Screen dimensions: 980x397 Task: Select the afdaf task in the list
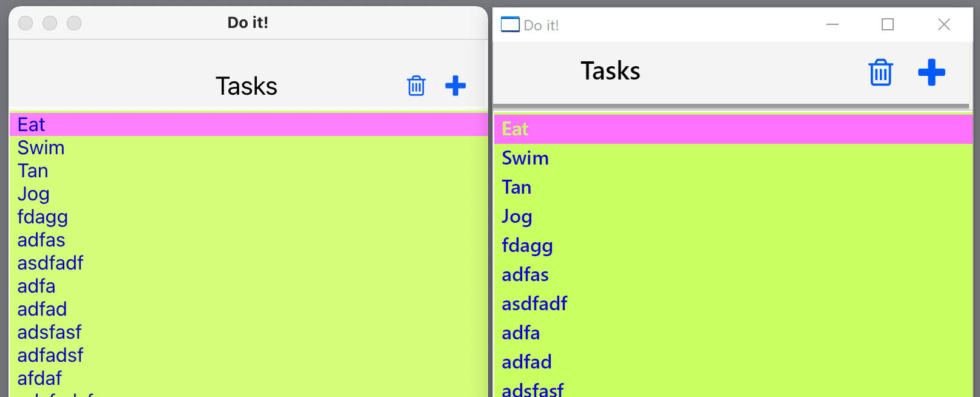pos(39,378)
